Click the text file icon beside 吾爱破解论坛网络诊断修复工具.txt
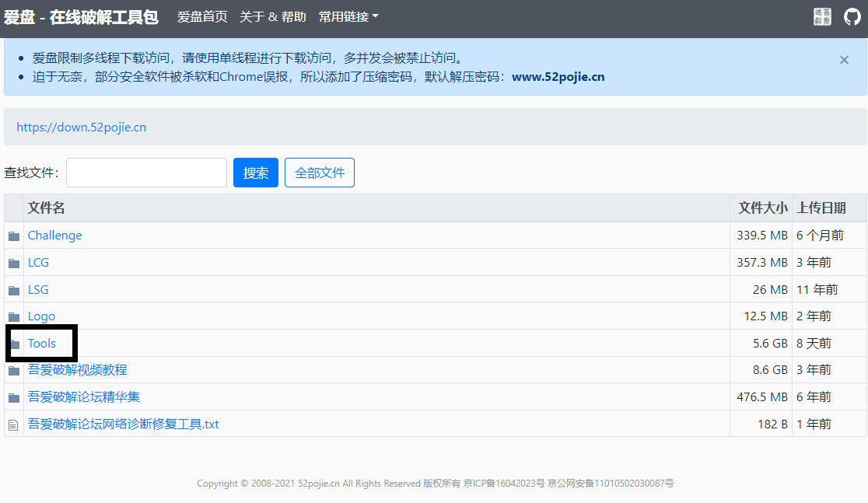Viewport: 868px width, 503px height. click(x=13, y=425)
